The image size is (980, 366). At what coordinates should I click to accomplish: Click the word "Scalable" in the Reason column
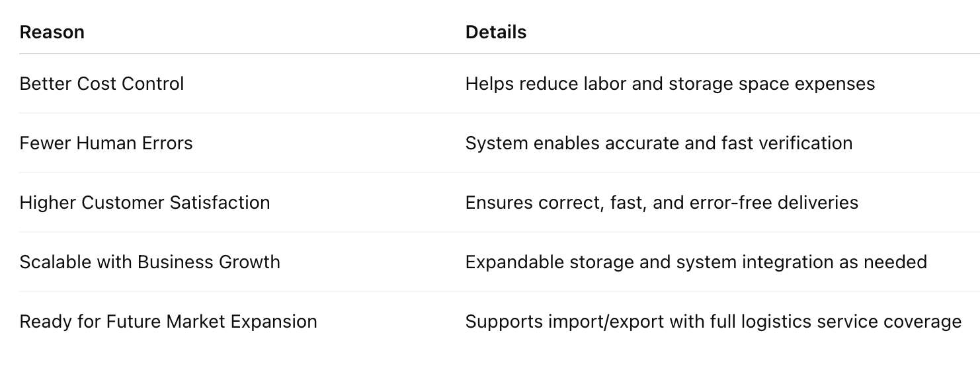click(56, 262)
